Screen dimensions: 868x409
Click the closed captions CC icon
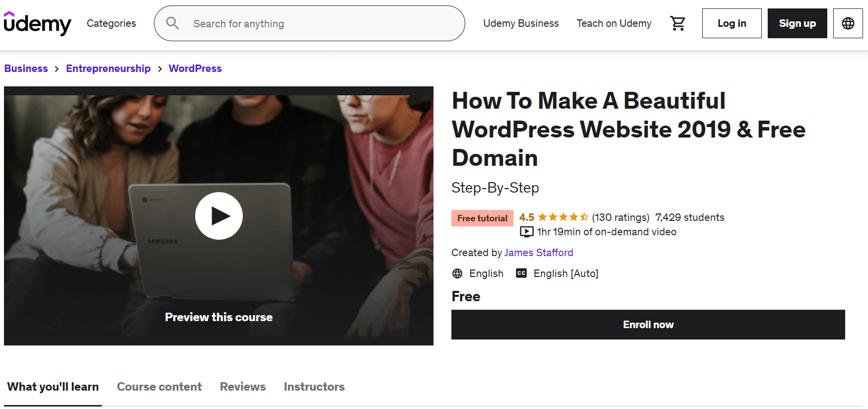521,273
